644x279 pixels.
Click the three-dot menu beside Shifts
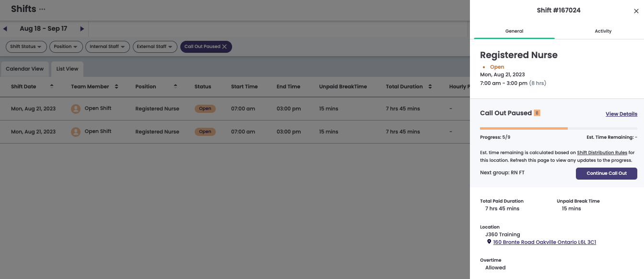pos(42,10)
